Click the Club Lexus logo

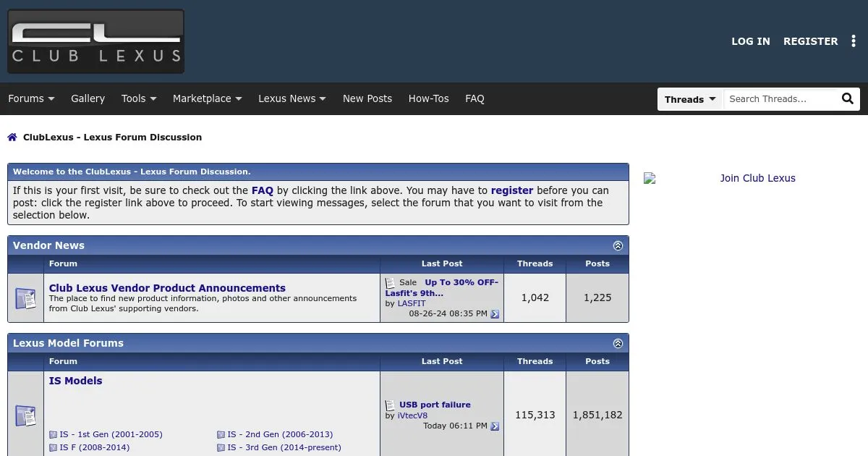95,41
